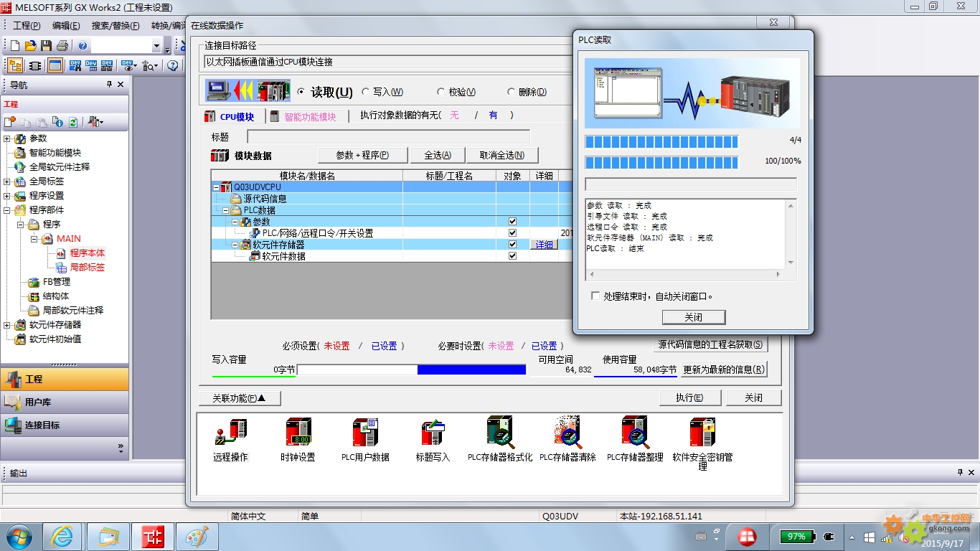Open project via folder toolbar icon
Screen dimensions: 980x551
pyautogui.click(x=31, y=46)
